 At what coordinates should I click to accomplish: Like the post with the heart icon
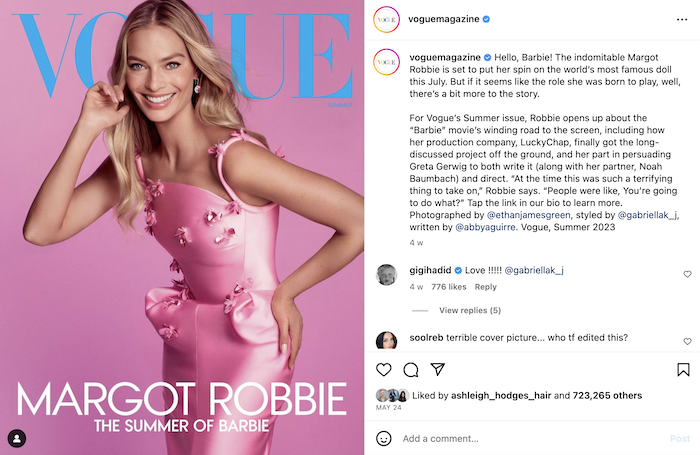(383, 370)
